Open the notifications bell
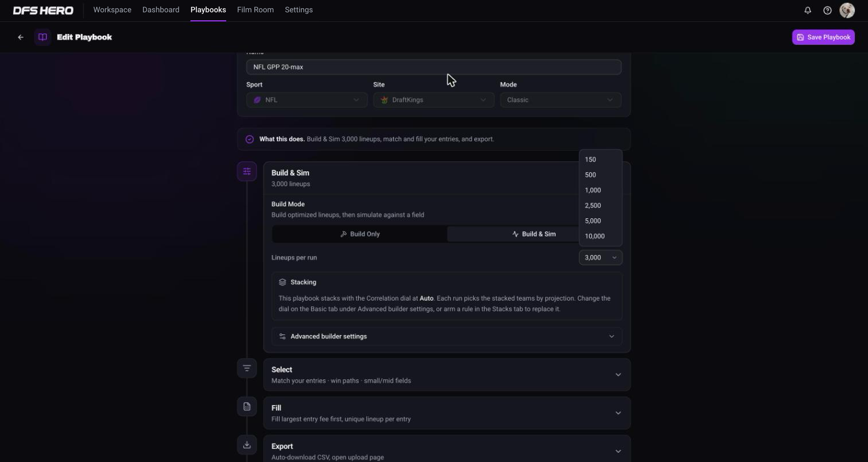The width and height of the screenshot is (868, 462). (x=808, y=10)
